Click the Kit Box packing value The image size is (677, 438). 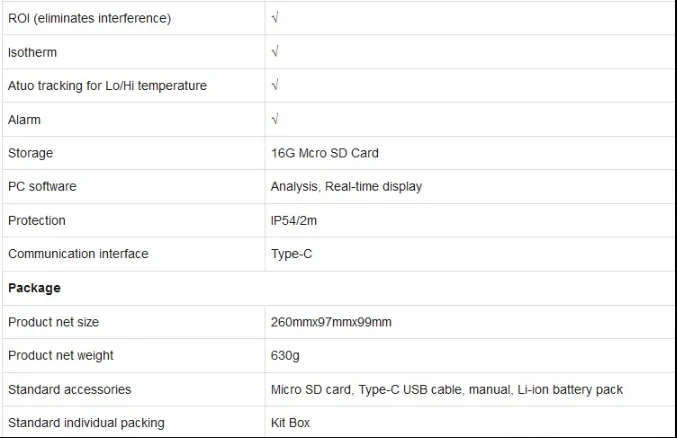(x=290, y=422)
